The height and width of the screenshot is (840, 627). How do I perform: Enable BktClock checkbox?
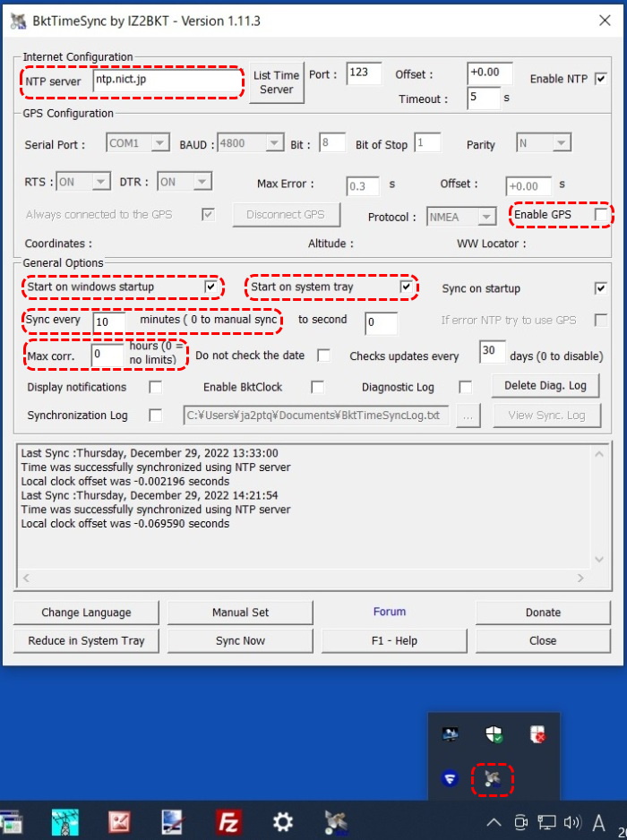point(317,388)
